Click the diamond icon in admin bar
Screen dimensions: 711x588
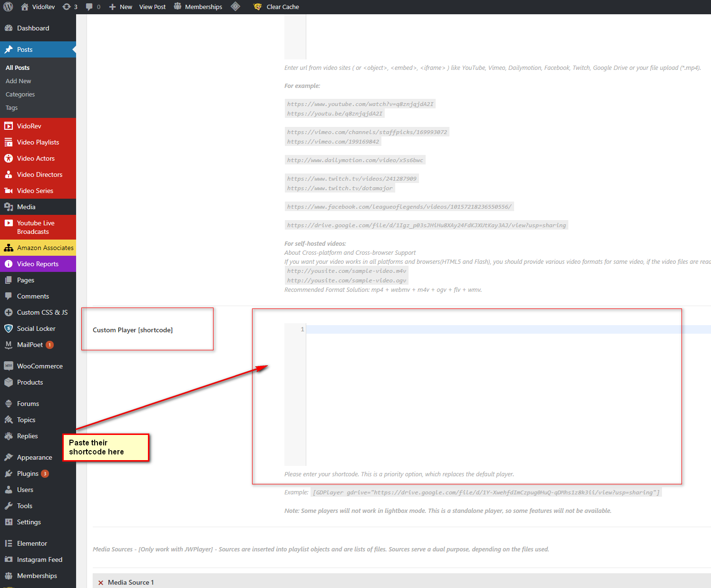(x=235, y=7)
